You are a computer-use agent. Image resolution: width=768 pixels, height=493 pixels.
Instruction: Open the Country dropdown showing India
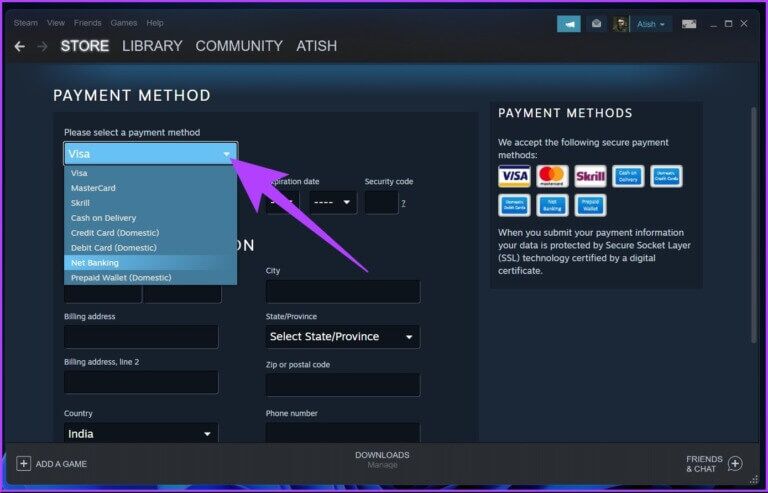tap(141, 433)
